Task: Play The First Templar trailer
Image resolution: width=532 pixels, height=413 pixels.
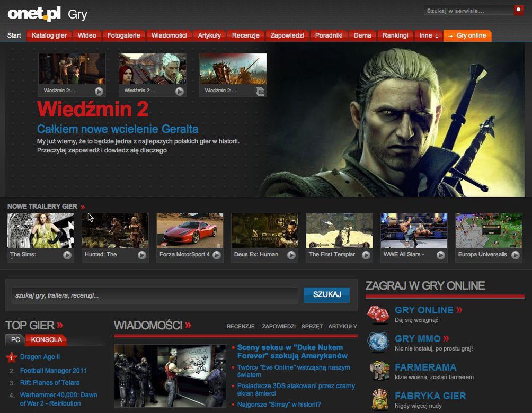Action: click(x=366, y=255)
